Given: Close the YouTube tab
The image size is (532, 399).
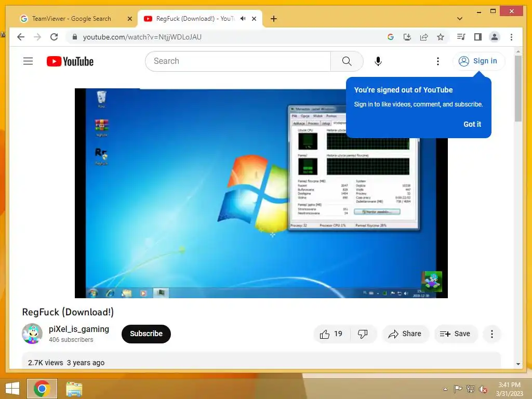Looking at the screenshot, I should point(254,19).
